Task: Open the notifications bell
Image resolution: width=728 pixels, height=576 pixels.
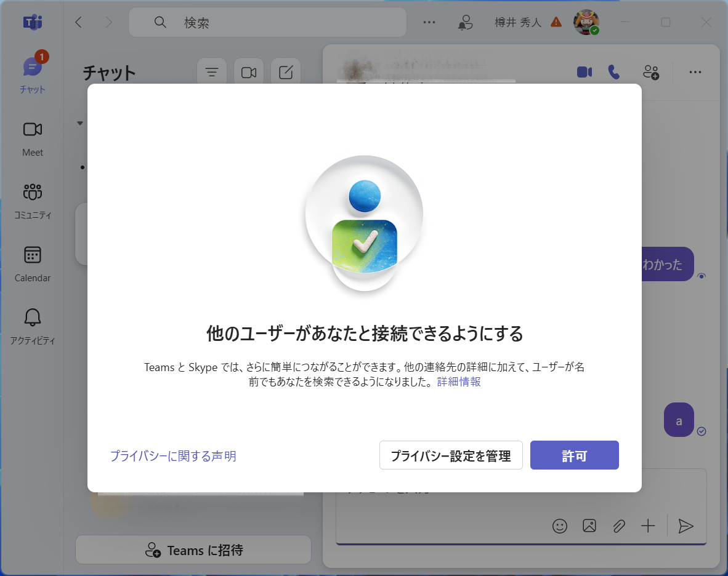Action: click(466, 22)
